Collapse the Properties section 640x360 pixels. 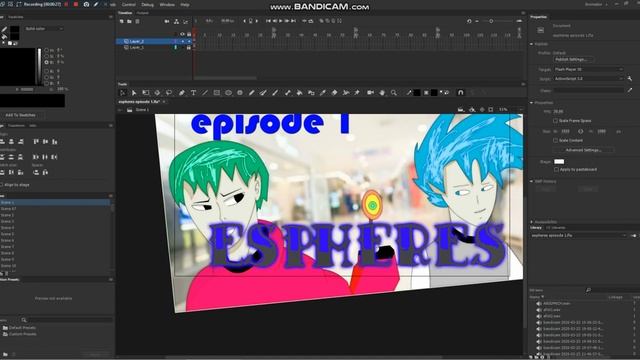(532, 102)
